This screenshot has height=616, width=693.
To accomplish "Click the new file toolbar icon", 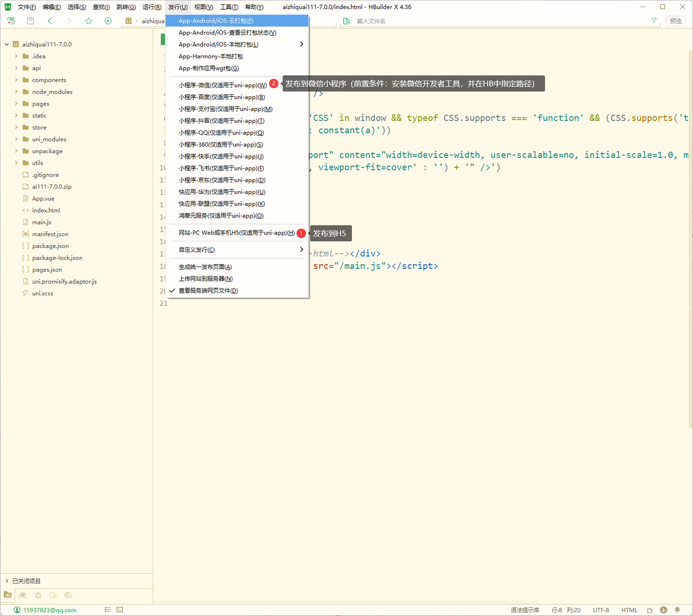I will point(11,21).
